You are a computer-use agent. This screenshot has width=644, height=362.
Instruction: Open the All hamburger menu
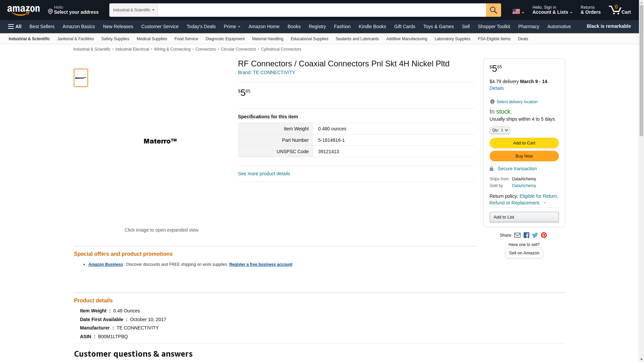click(15, 26)
